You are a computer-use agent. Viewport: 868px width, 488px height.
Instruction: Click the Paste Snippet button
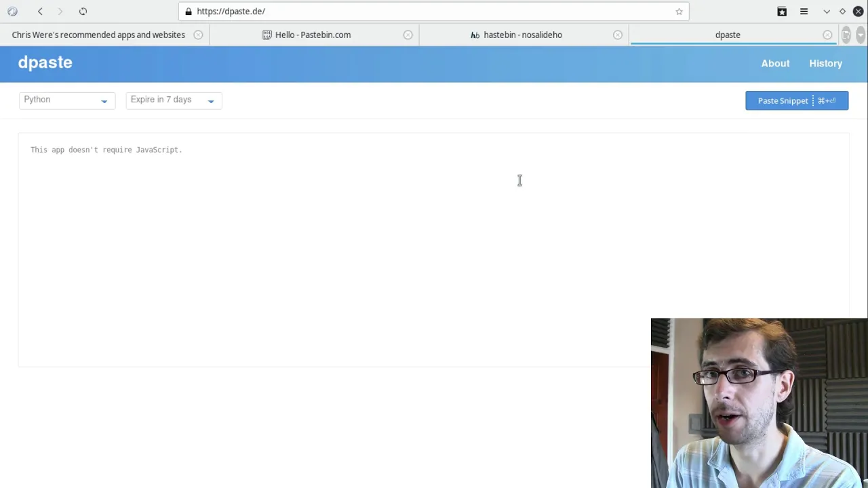coord(797,100)
